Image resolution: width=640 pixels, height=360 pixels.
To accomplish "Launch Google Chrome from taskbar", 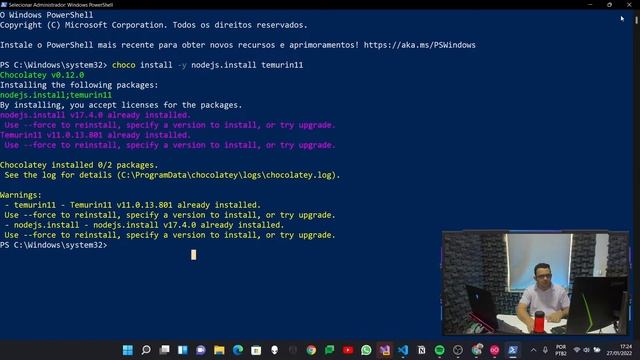I will coord(311,350).
